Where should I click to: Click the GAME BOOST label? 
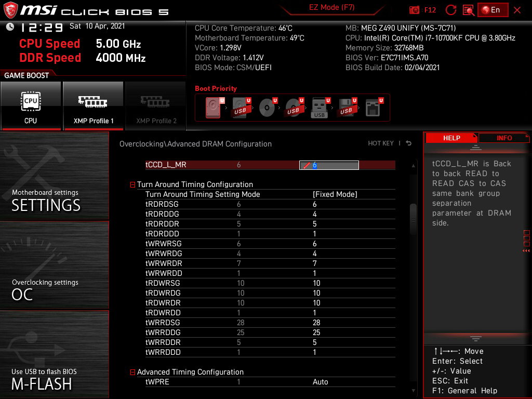26,75
